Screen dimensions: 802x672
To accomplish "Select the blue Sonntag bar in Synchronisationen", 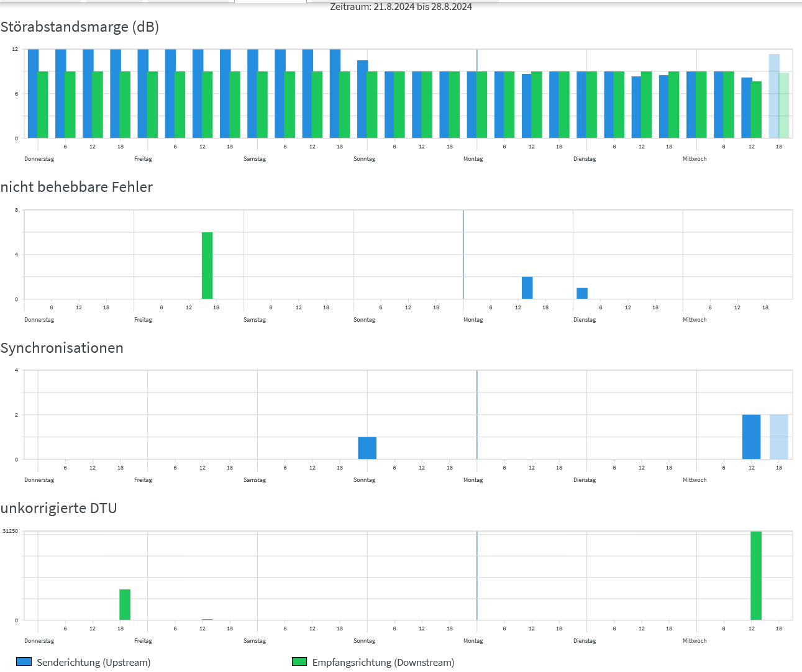I will [x=367, y=448].
